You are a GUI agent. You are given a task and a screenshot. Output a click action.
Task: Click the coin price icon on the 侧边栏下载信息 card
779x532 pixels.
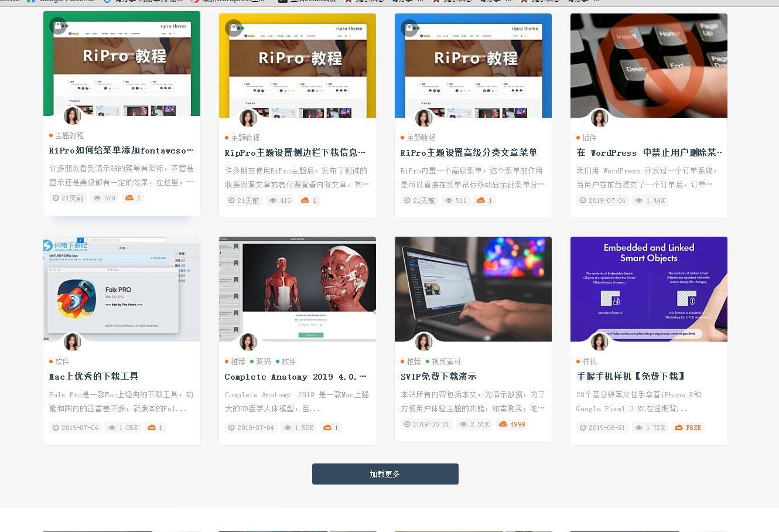(x=305, y=200)
